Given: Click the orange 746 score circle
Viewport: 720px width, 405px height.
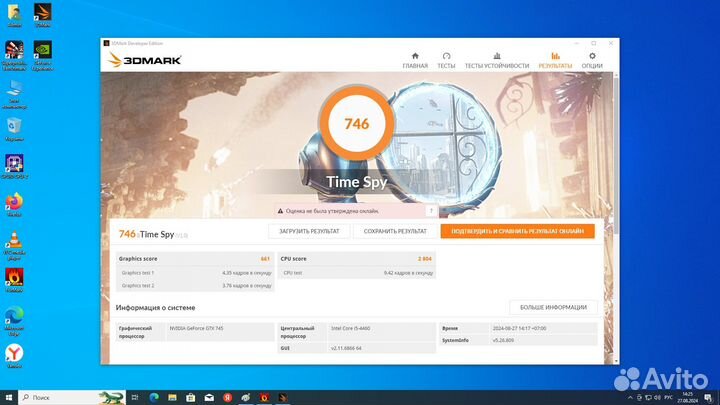Looking at the screenshot, I should pyautogui.click(x=356, y=124).
